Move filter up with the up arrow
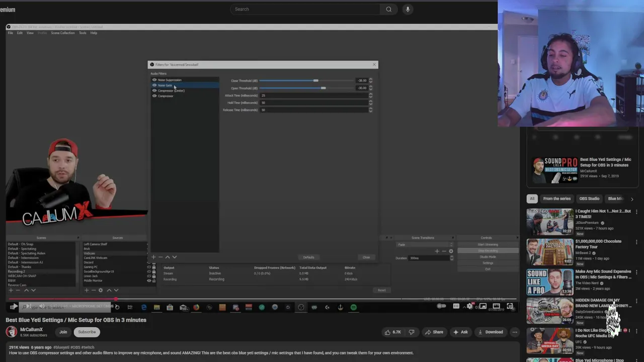The image size is (644, 362). point(168,257)
